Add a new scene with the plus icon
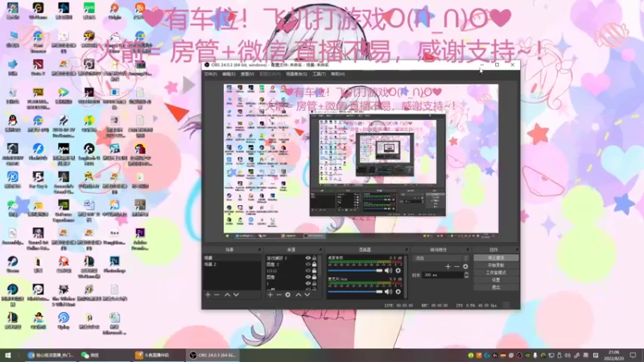This screenshot has width=644, height=362. pos(208,294)
